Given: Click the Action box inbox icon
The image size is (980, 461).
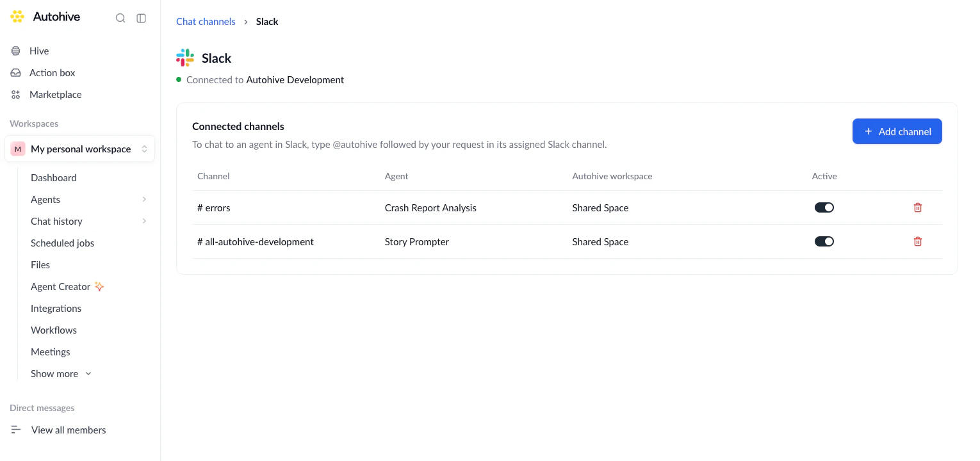Looking at the screenshot, I should (16, 73).
